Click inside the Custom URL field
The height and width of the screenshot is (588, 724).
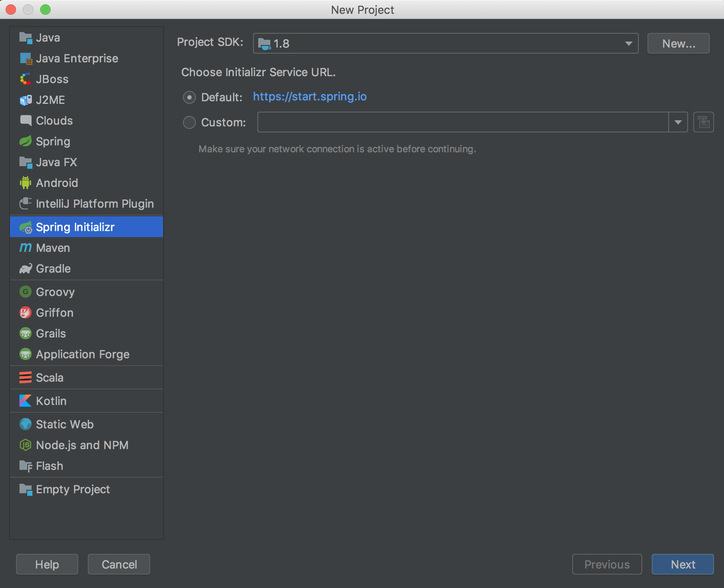[x=458, y=122]
